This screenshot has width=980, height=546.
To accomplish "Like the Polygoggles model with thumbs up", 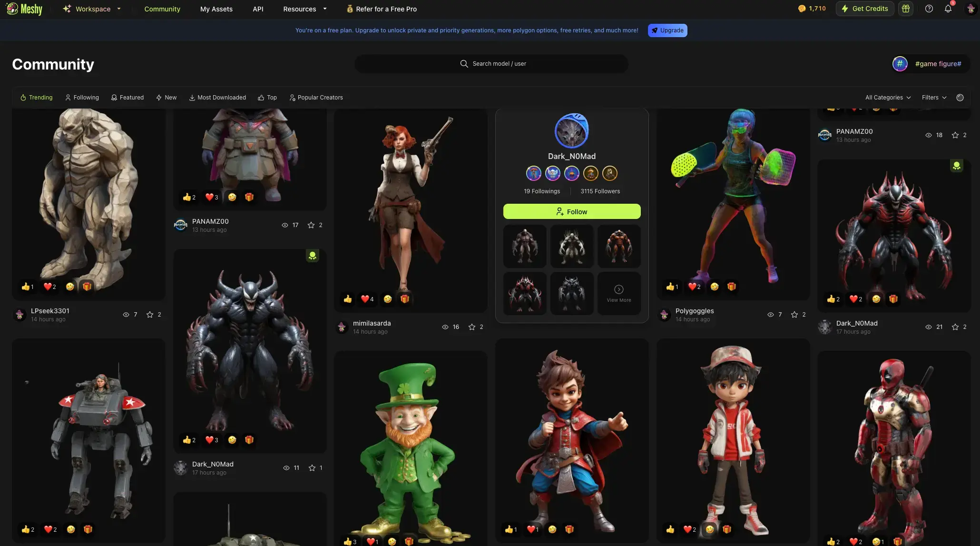I will pyautogui.click(x=670, y=287).
